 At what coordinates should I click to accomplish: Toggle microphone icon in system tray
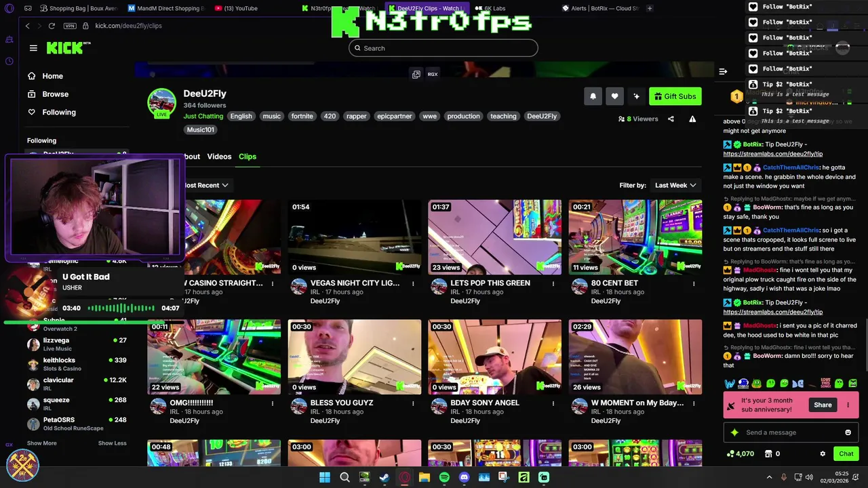784,477
